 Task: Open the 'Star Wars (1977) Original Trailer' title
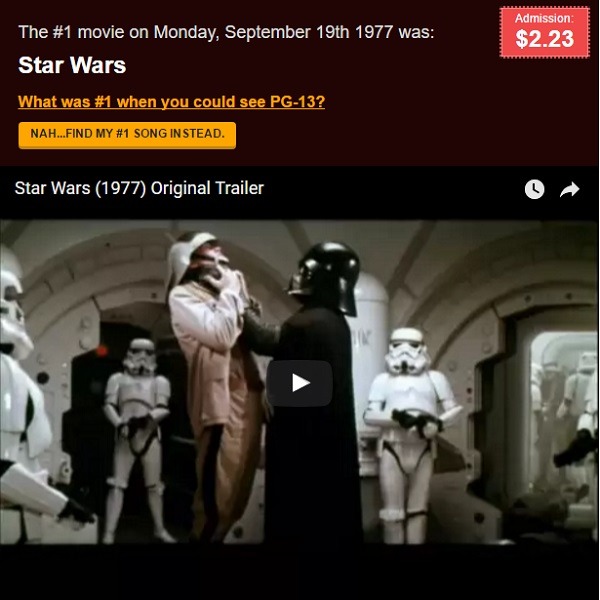pos(139,188)
